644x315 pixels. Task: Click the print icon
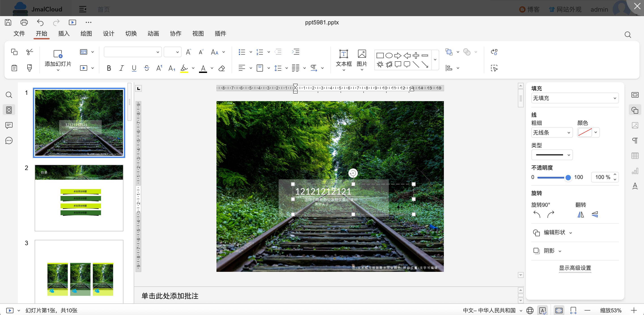click(24, 22)
